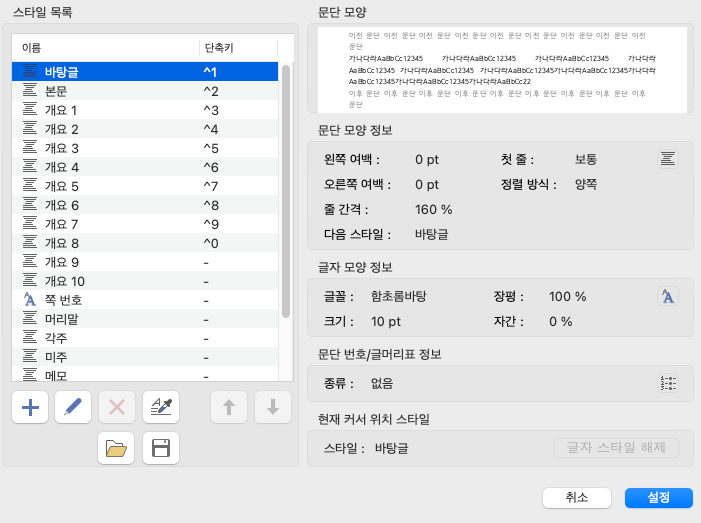
Task: Import styles with the open folder button
Action: click(116, 448)
